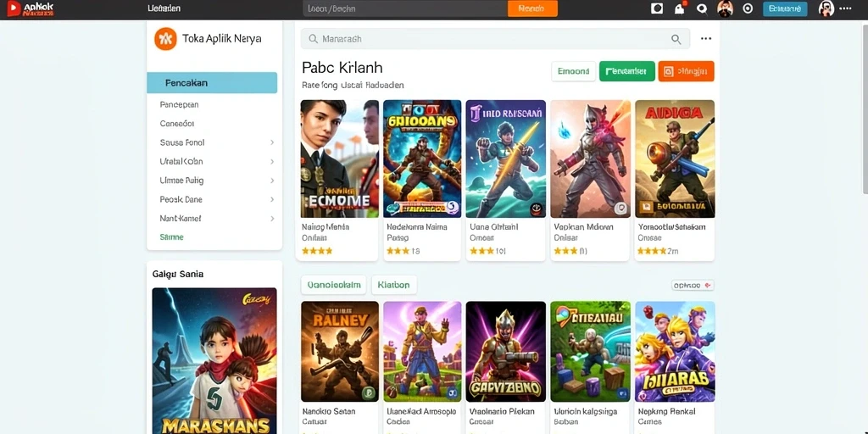Click the camera square icon in header
This screenshot has height=434, width=868.
657,8
